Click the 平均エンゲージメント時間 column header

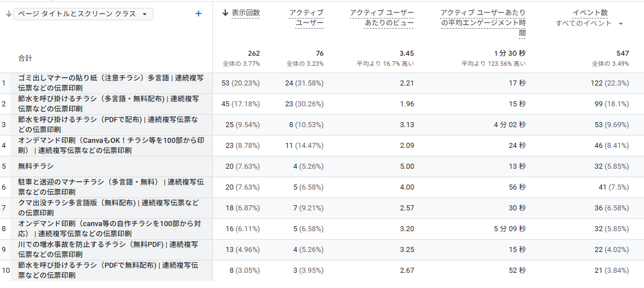tap(483, 22)
